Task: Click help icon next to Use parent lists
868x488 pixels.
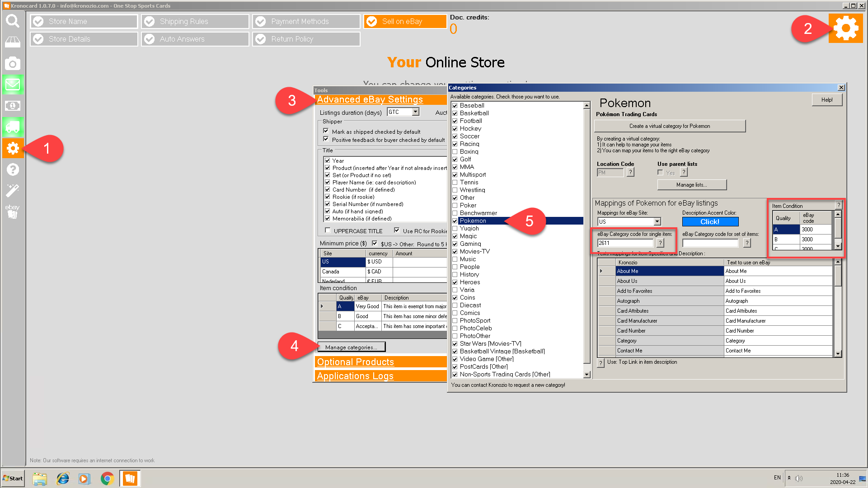Action: 684,172
